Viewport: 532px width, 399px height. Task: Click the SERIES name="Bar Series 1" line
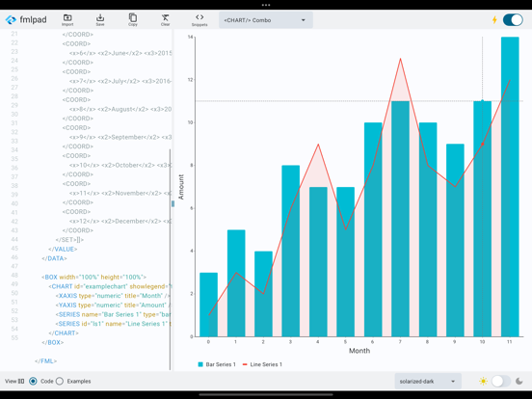(113, 314)
